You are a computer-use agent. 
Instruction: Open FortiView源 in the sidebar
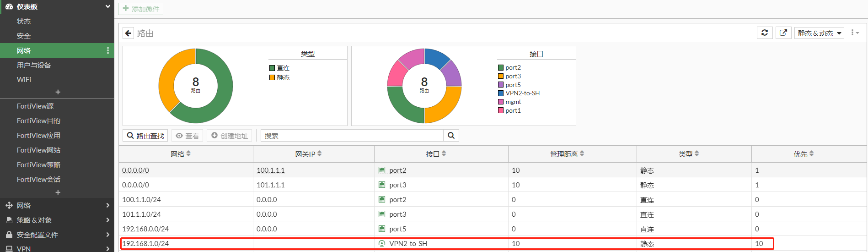pos(35,106)
